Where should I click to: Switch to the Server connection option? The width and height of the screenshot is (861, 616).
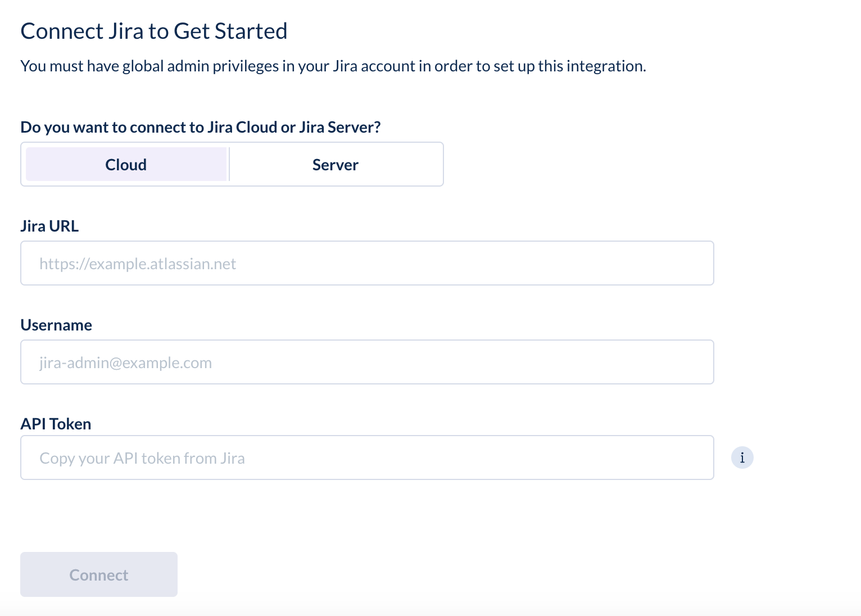336,164
